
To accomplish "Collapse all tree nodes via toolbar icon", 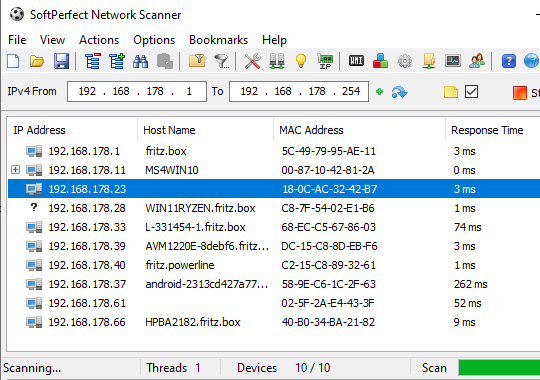I will click(92, 61).
